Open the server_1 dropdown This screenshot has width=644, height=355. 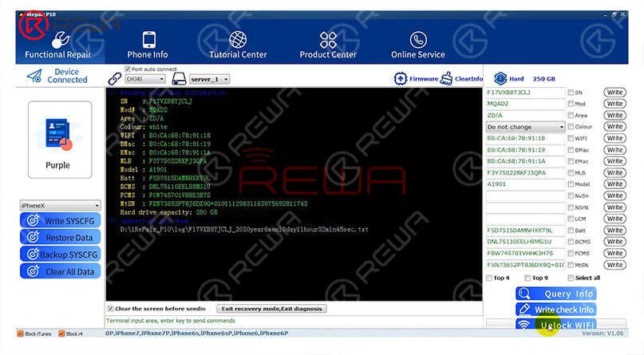(209, 79)
